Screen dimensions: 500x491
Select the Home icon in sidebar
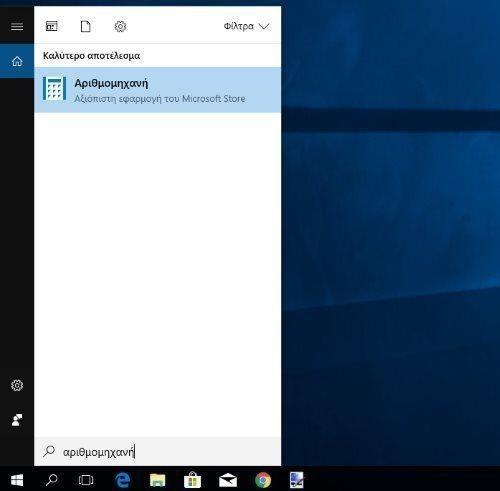pos(17,61)
